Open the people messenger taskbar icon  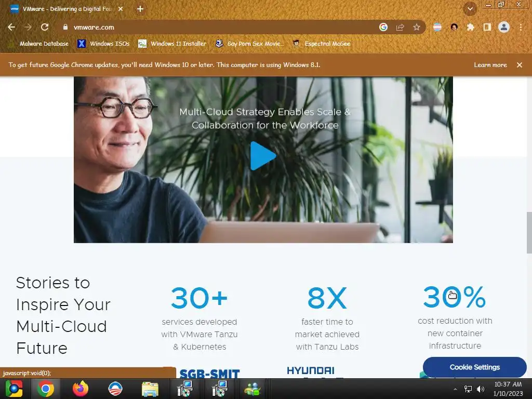coord(252,389)
